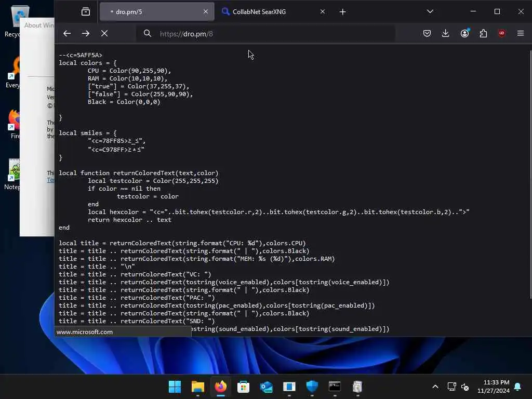Open the Firefox account menu
The image size is (532, 399).
pyautogui.click(x=464, y=33)
